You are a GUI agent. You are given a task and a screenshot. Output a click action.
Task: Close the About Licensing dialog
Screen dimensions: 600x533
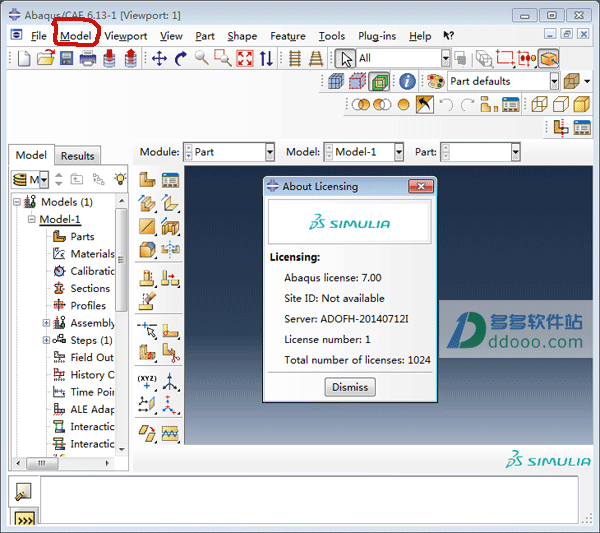click(421, 186)
